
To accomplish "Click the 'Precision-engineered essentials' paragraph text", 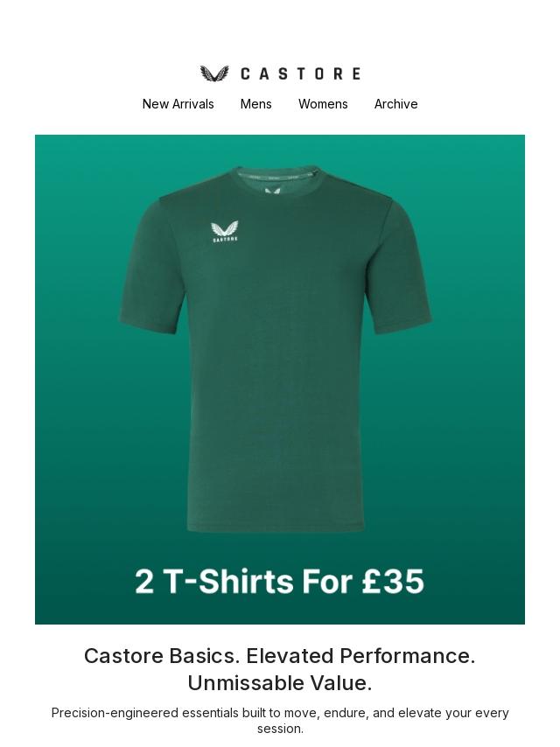I will pos(280,721).
